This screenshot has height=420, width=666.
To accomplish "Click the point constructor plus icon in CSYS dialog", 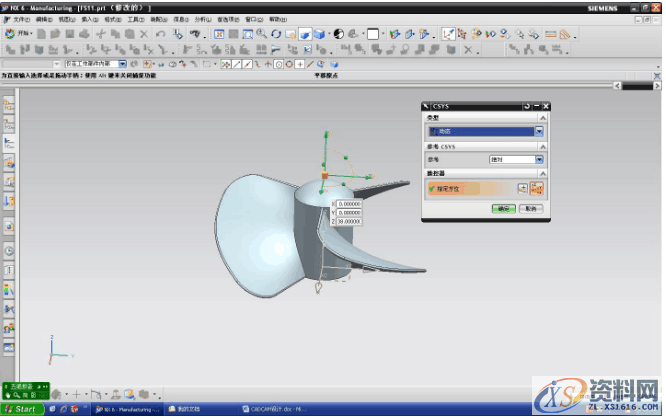I will [521, 188].
